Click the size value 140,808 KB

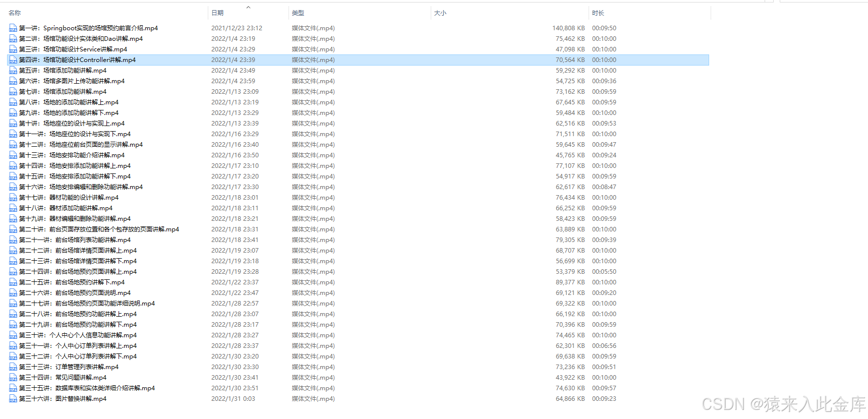568,28
